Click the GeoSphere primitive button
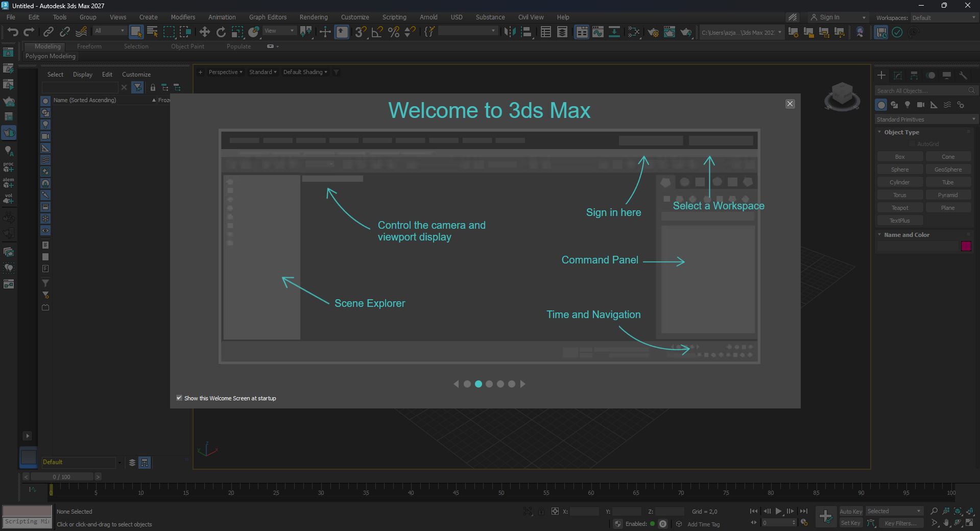The width and height of the screenshot is (980, 531). point(948,170)
